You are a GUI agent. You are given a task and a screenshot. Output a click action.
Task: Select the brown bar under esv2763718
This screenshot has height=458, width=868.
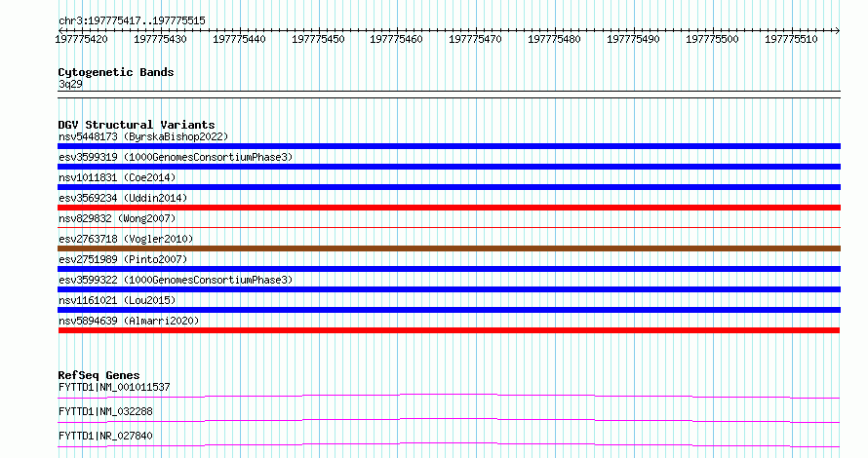[449, 248]
